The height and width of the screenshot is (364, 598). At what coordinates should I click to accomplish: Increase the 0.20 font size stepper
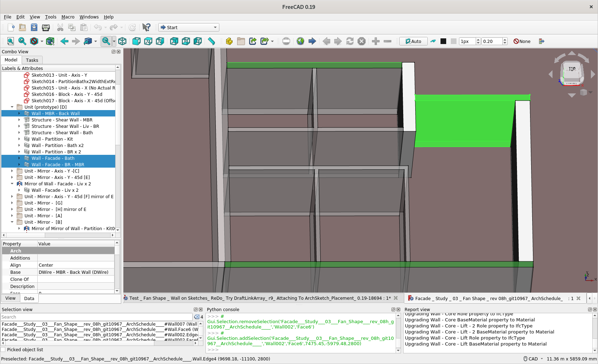pos(505,39)
